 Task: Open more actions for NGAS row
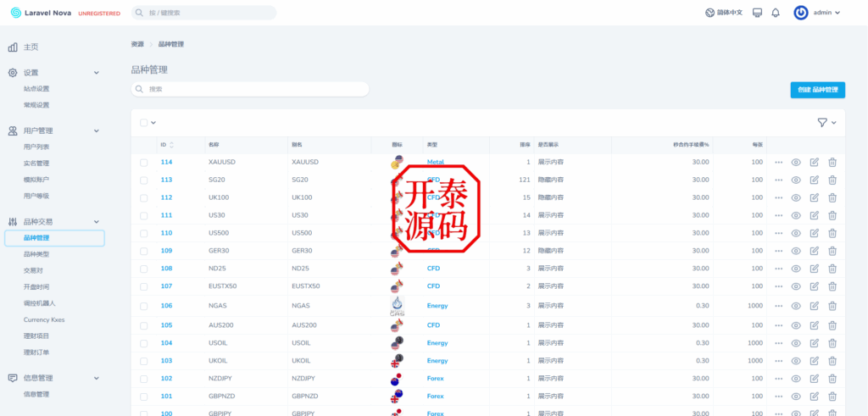pyautogui.click(x=778, y=305)
